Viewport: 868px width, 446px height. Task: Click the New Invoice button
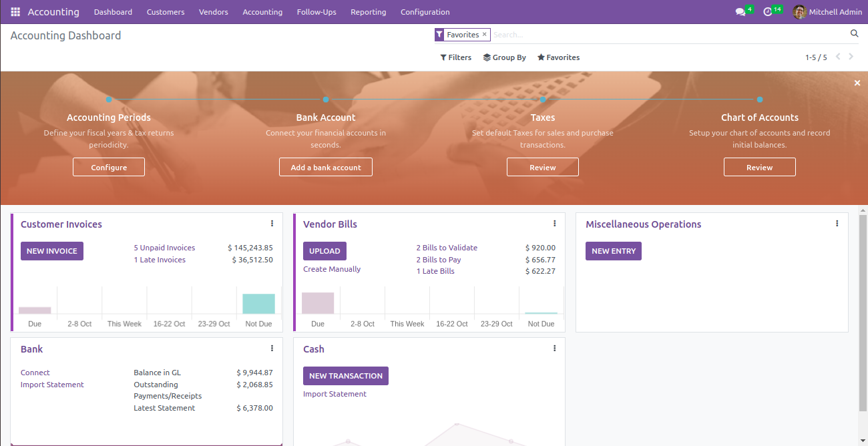click(x=52, y=251)
